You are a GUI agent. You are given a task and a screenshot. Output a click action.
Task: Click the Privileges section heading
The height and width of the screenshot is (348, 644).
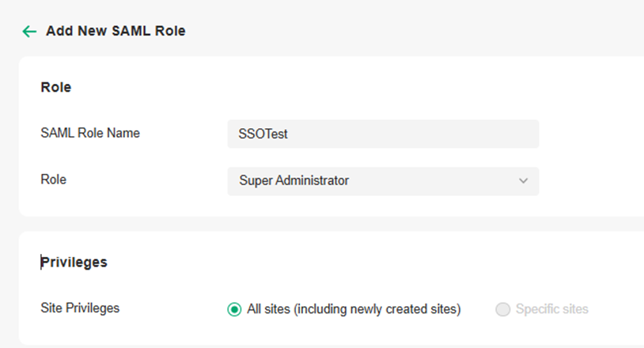coord(74,262)
